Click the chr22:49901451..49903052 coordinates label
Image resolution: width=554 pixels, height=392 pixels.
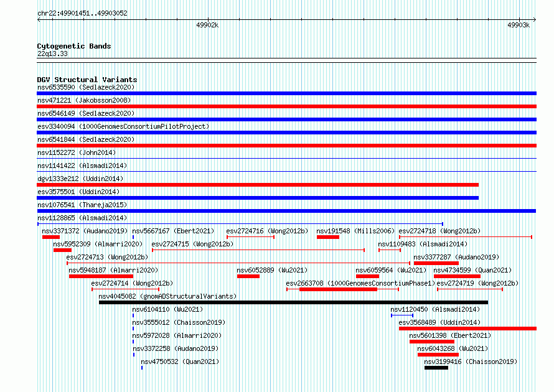coord(82,13)
